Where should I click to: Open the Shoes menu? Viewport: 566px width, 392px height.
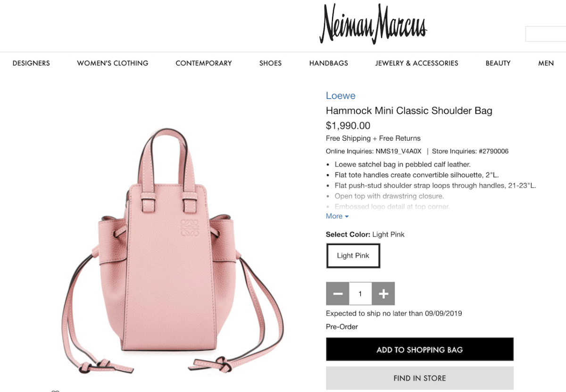(x=270, y=63)
